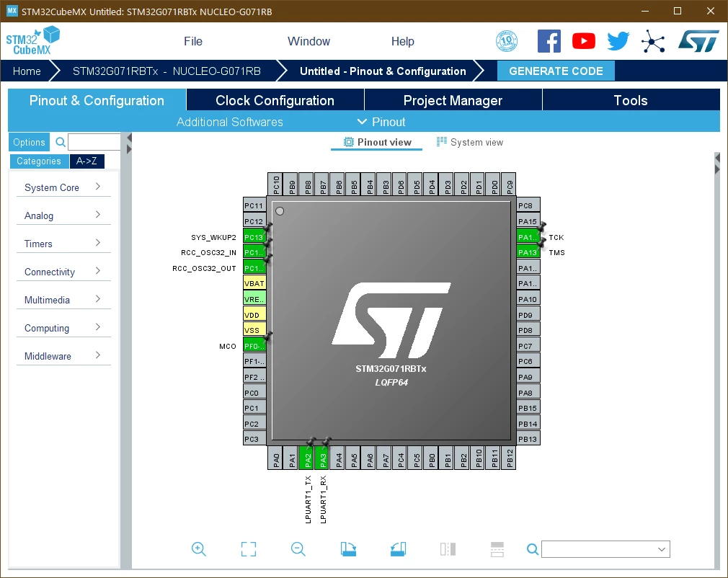Switch to Project Manager tab
The image size is (728, 578).
tap(453, 100)
